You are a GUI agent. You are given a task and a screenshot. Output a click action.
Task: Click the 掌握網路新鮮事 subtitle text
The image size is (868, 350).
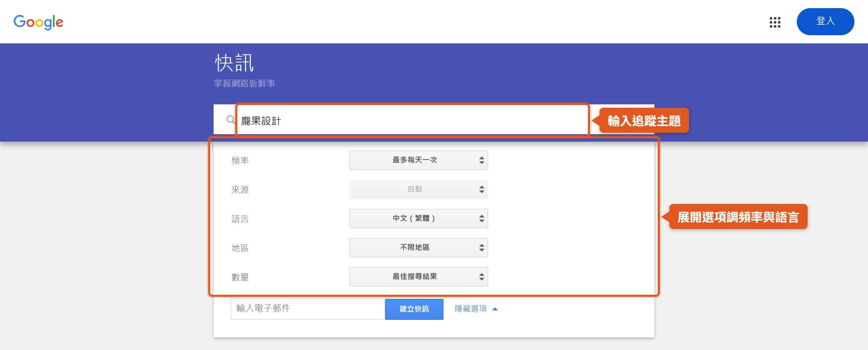coord(244,83)
